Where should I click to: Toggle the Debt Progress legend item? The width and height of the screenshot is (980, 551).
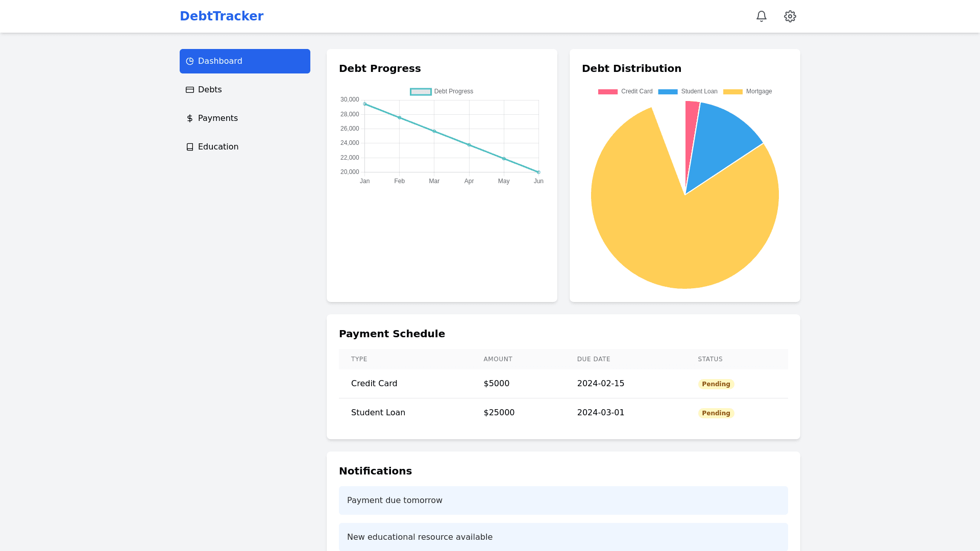pos(442,92)
